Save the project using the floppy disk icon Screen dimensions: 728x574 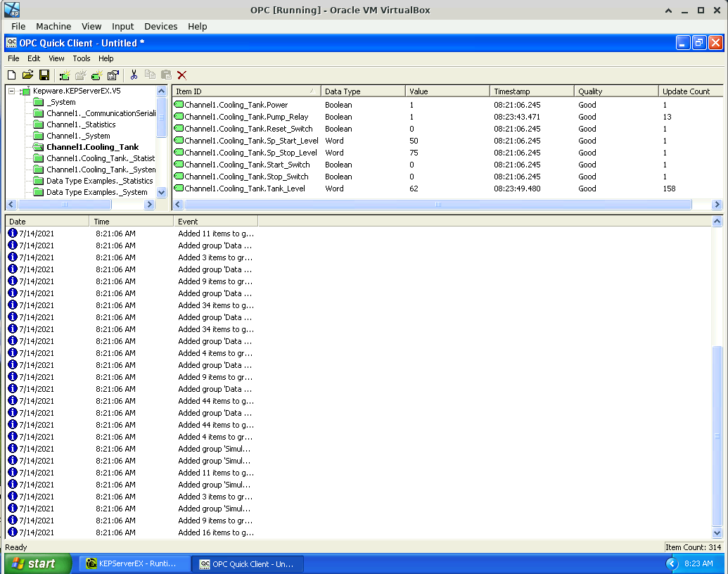coord(44,75)
